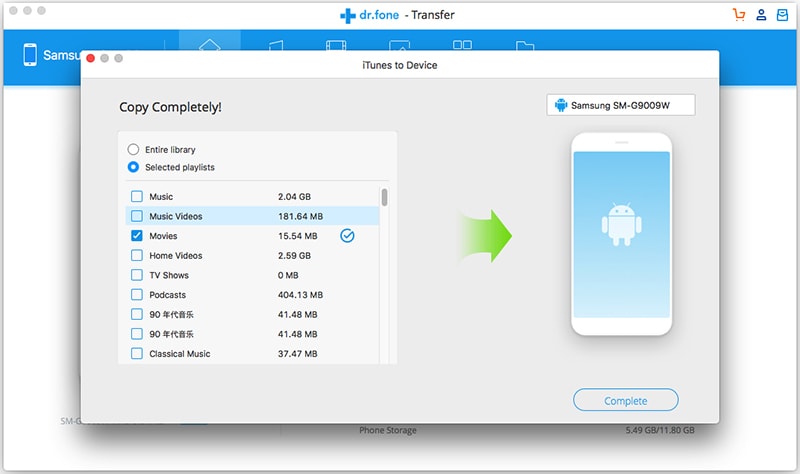Click the Phone Storage label in main window
This screenshot has width=800, height=474.
click(x=388, y=430)
